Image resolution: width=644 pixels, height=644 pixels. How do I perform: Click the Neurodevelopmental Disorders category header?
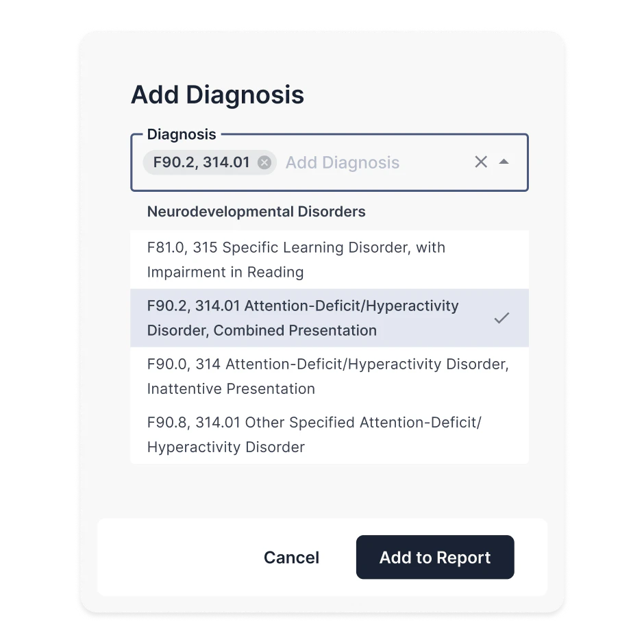tap(256, 212)
